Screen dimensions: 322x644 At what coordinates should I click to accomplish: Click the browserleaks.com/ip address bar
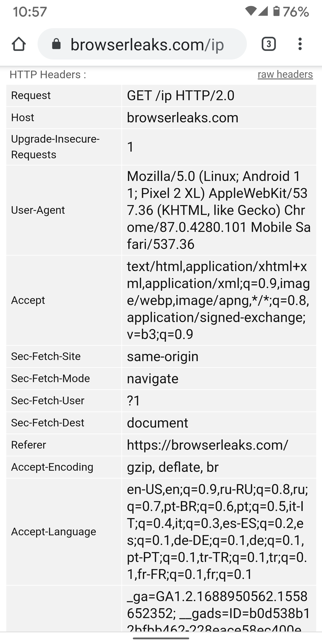coord(142,44)
